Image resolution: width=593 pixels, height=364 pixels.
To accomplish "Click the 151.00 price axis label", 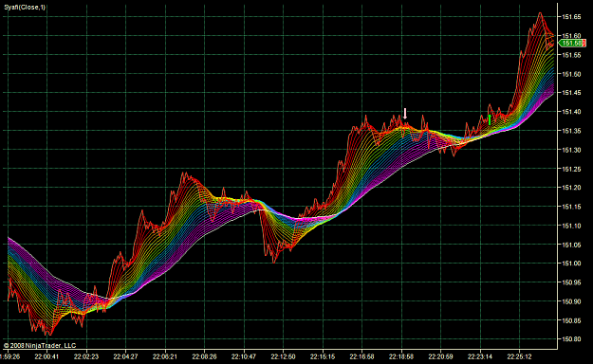I will (x=571, y=264).
